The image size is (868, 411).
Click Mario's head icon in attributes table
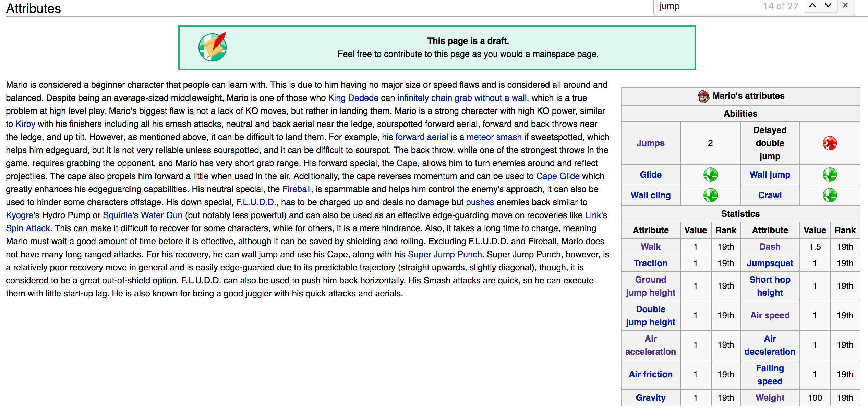click(x=703, y=96)
